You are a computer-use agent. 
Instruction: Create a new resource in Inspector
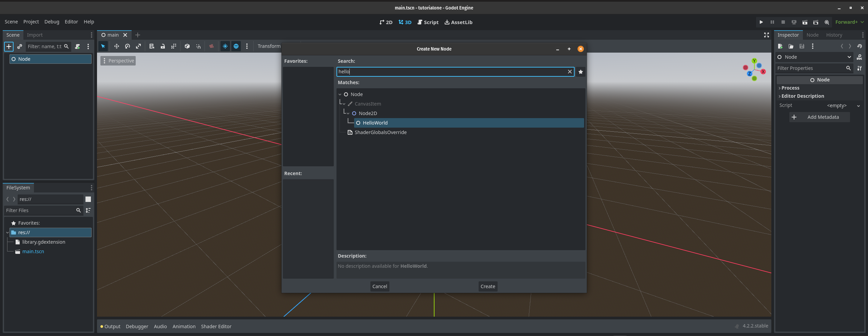pyautogui.click(x=780, y=46)
